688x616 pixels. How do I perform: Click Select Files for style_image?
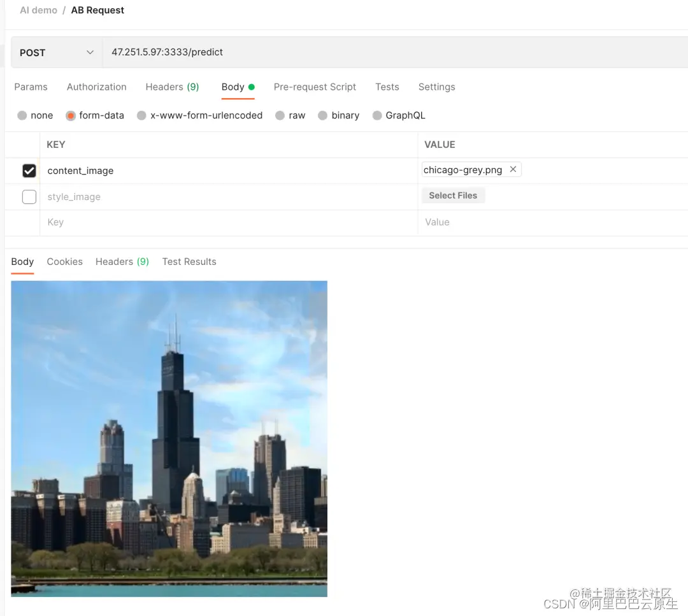point(453,195)
